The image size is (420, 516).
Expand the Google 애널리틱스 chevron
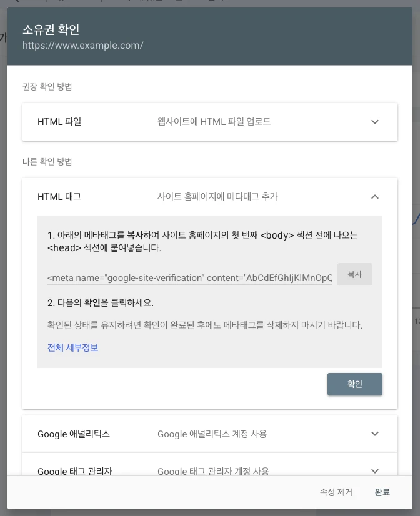pyautogui.click(x=374, y=434)
